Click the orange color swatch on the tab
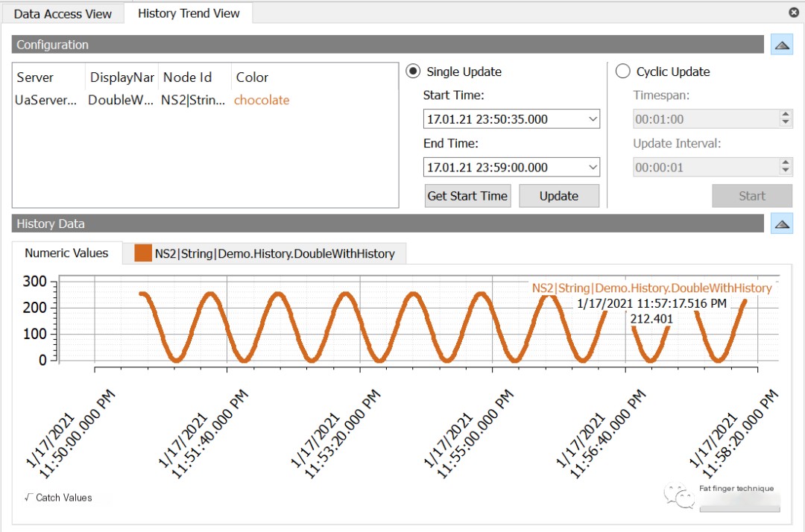The width and height of the screenshot is (805, 532). pos(142,253)
